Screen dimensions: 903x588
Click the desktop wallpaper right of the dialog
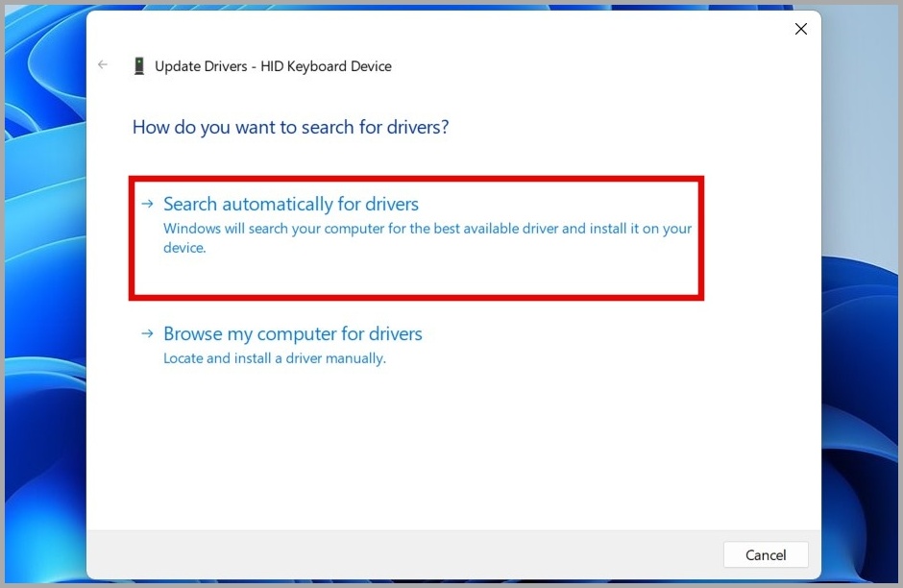(x=860, y=288)
